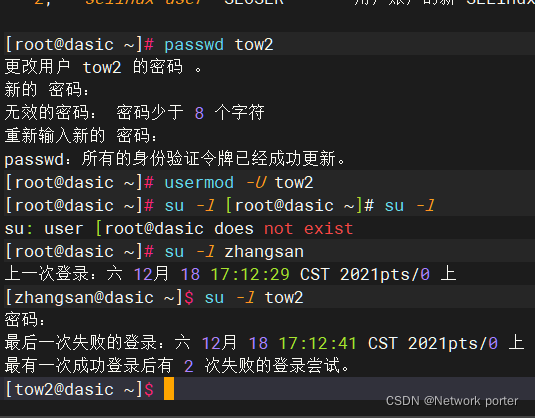Click the 'su: user [root@dasic does not exist' error
The height and width of the screenshot is (418, 535).
point(179,229)
